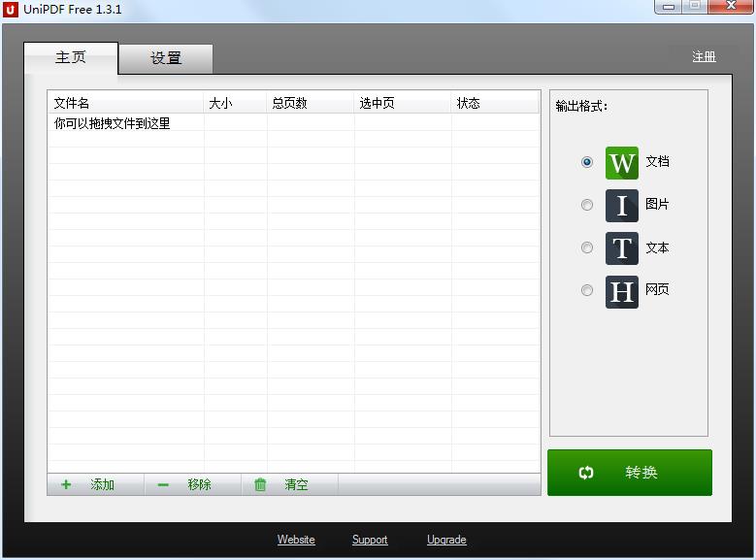Image resolution: width=756 pixels, height=560 pixels.
Task: Click the 选中页 column header
Action: coord(403,103)
